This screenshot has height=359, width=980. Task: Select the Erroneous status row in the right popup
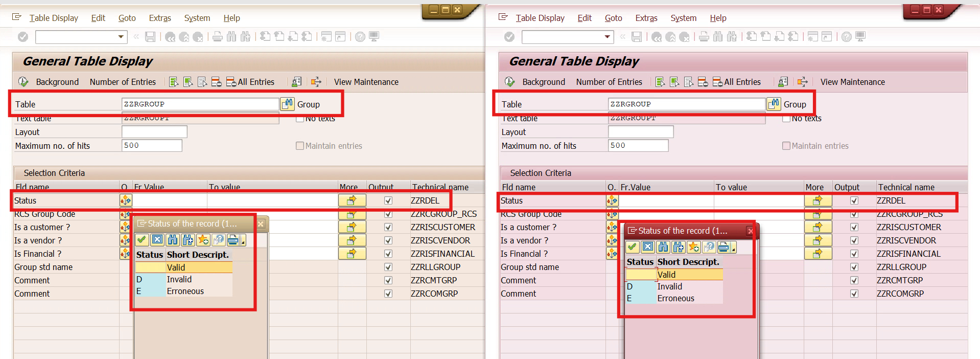pyautogui.click(x=675, y=298)
